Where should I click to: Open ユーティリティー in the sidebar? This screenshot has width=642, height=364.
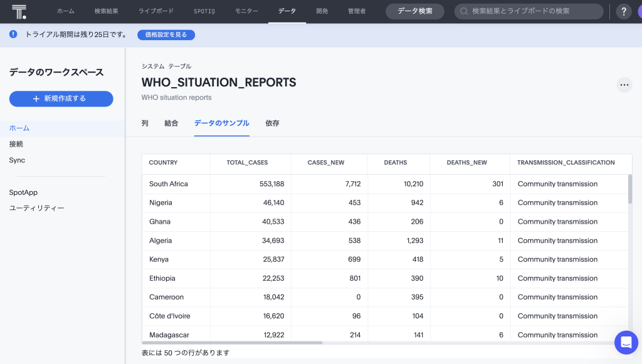[36, 208]
